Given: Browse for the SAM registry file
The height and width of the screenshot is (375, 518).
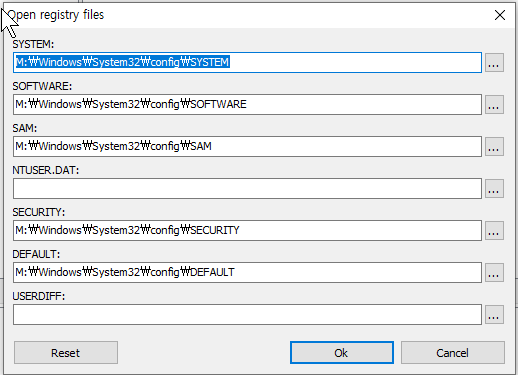Looking at the screenshot, I should coord(494,146).
